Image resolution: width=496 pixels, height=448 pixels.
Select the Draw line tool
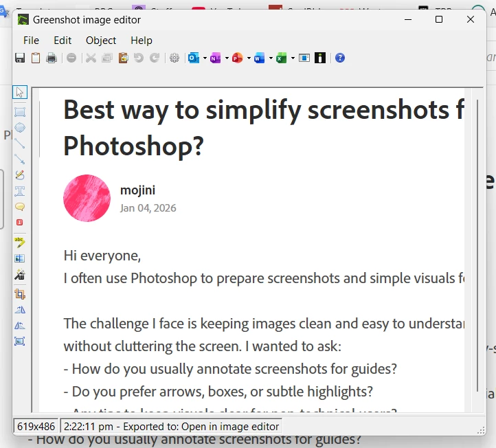pyautogui.click(x=20, y=144)
